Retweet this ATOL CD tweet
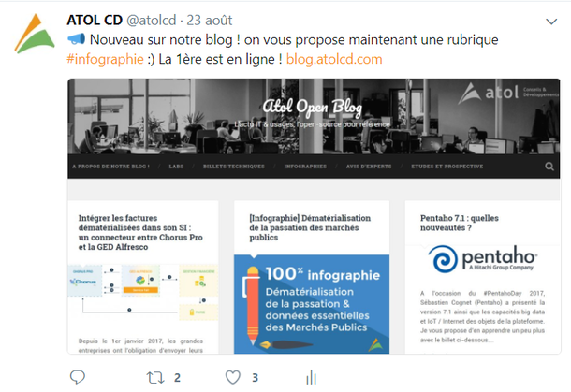This screenshot has height=392, width=571. (x=155, y=377)
